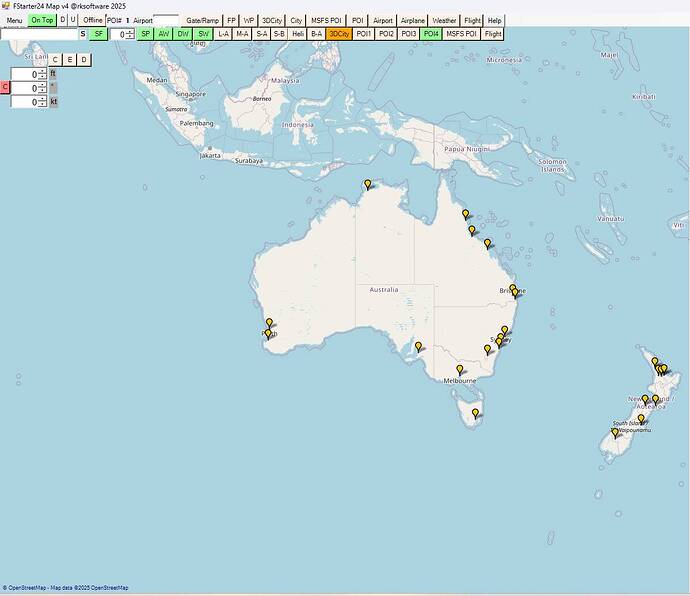Decrease the degree heading spinner value

(42, 91)
